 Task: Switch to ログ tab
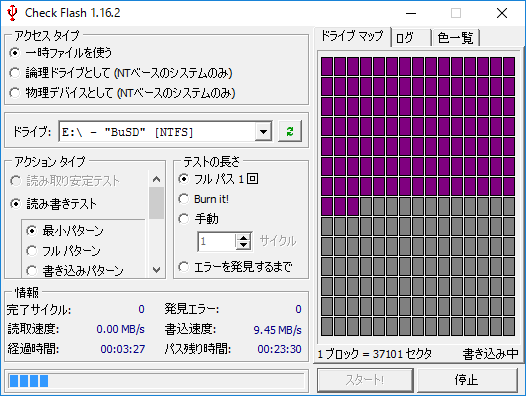pyautogui.click(x=411, y=38)
